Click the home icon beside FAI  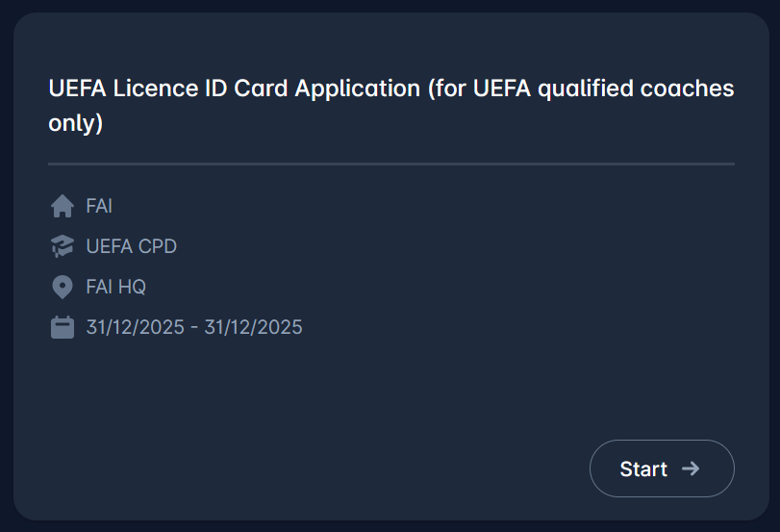pyautogui.click(x=63, y=206)
